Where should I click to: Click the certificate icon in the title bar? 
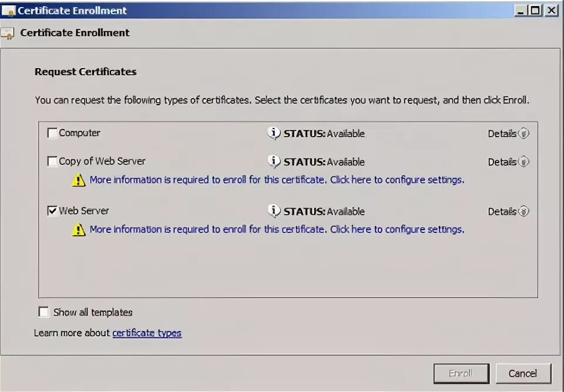click(9, 11)
